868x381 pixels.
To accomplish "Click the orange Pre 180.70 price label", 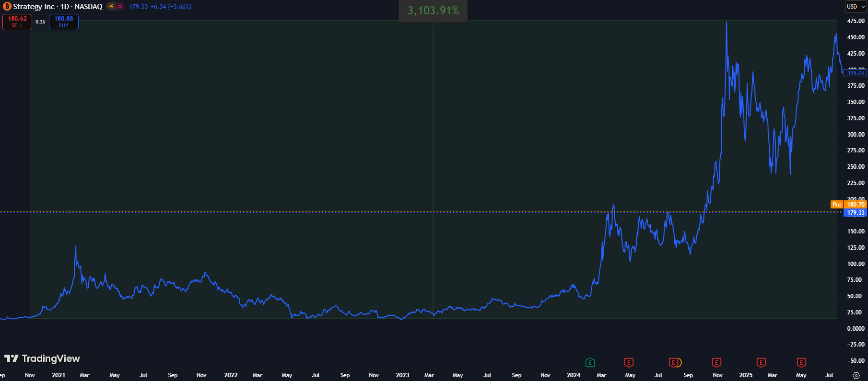I will tap(848, 205).
